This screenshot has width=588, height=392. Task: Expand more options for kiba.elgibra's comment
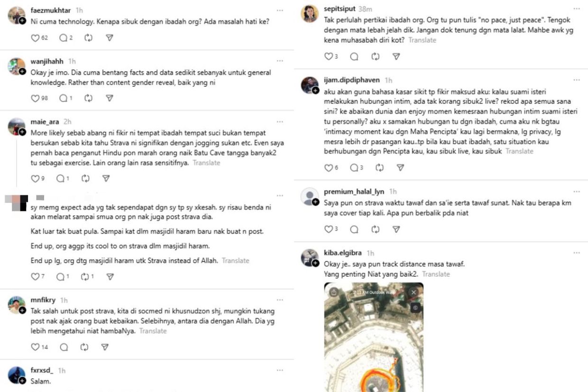pyautogui.click(x=576, y=253)
